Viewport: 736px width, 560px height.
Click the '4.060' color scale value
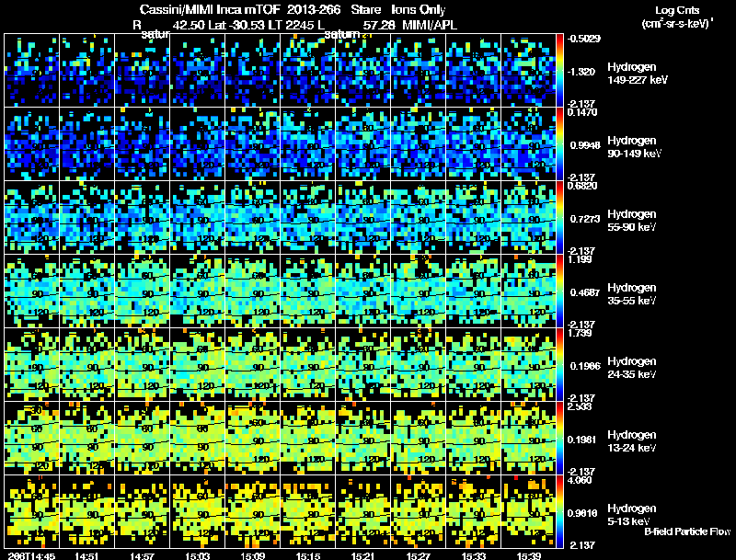pyautogui.click(x=581, y=480)
